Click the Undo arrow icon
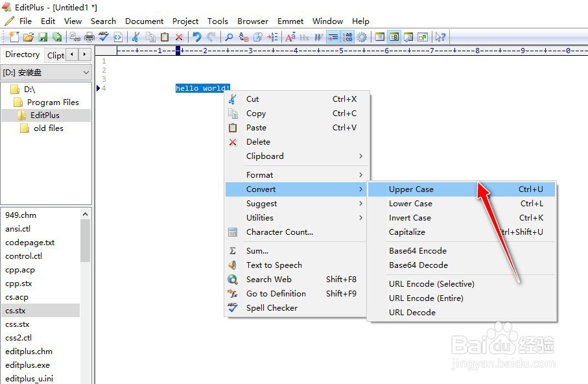 click(197, 37)
